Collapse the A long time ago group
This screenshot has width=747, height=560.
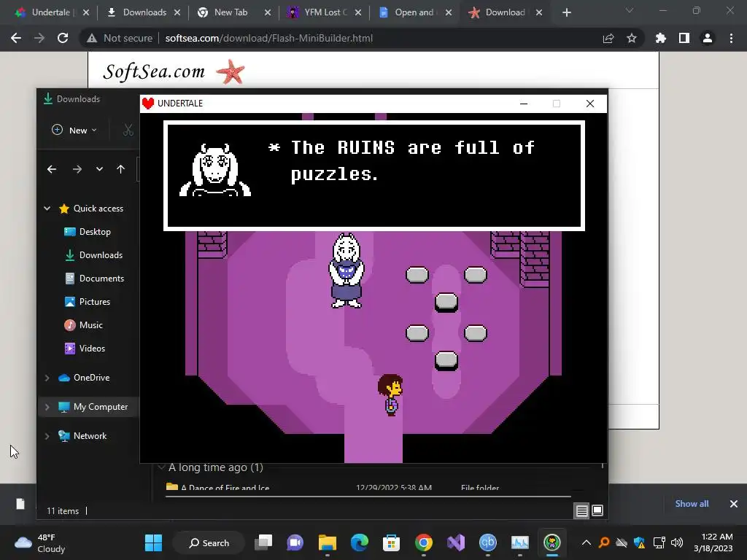(x=161, y=467)
